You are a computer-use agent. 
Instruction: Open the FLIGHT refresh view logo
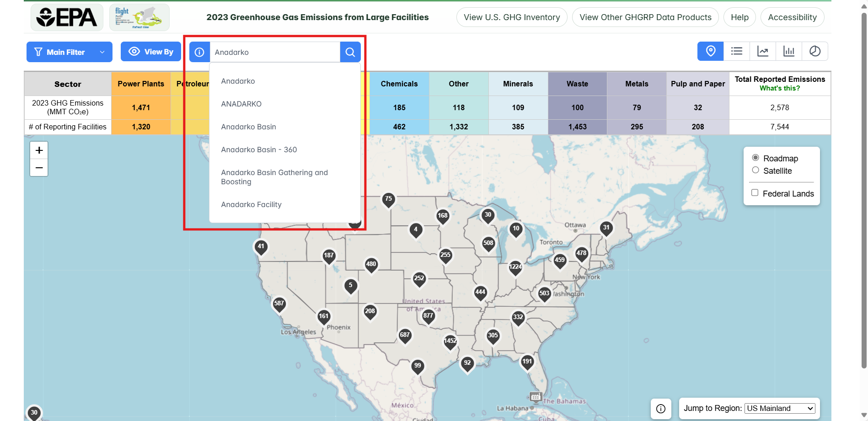[139, 17]
